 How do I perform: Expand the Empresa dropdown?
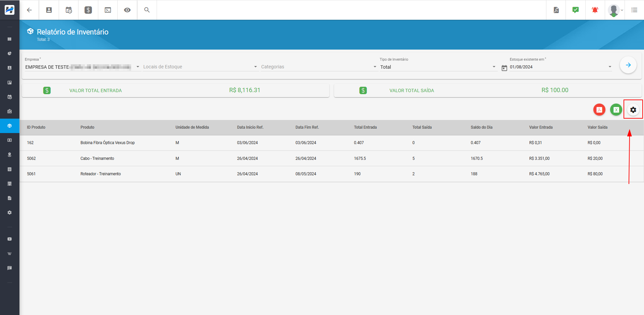click(83, 67)
